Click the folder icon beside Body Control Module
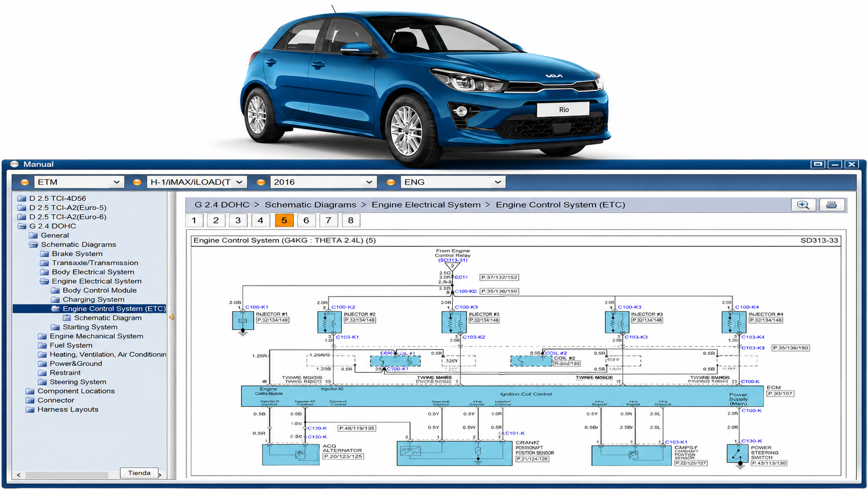The height and width of the screenshot is (489, 868). tap(56, 290)
